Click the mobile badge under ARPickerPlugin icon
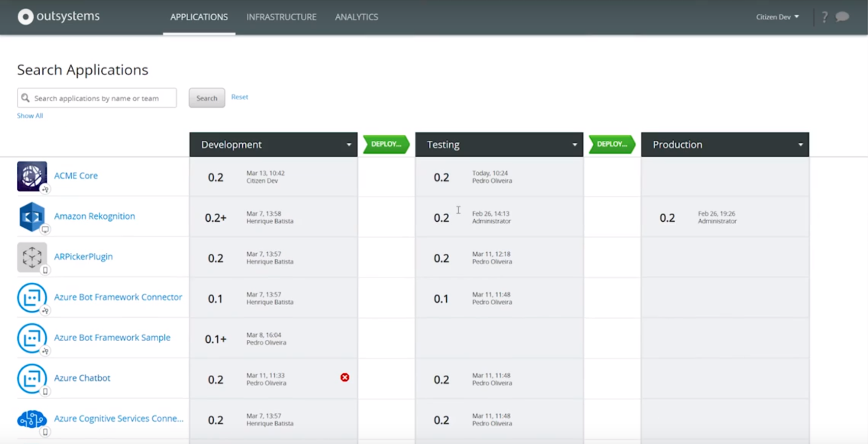The image size is (868, 444). [x=45, y=270]
